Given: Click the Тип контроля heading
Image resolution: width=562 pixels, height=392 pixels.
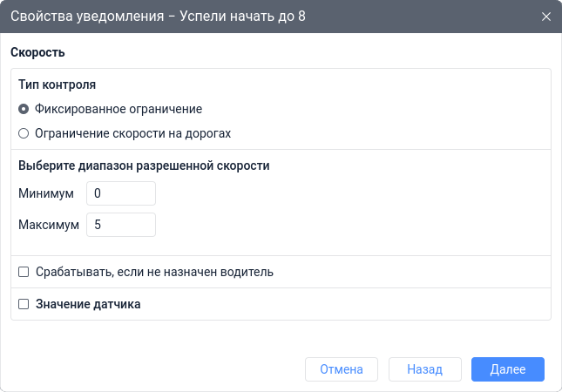Looking at the screenshot, I should pos(57,85).
